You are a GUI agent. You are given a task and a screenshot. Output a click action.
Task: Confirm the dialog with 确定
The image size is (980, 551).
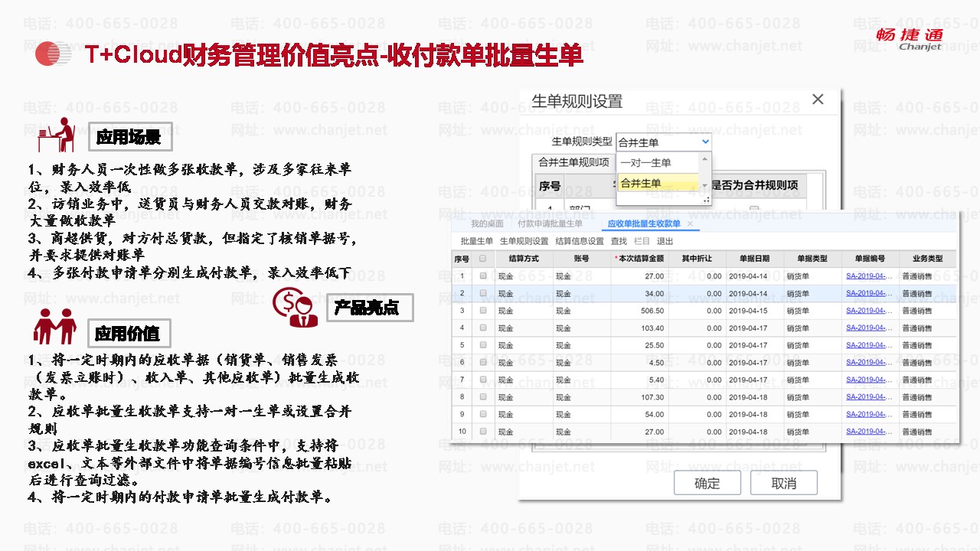[x=707, y=483]
